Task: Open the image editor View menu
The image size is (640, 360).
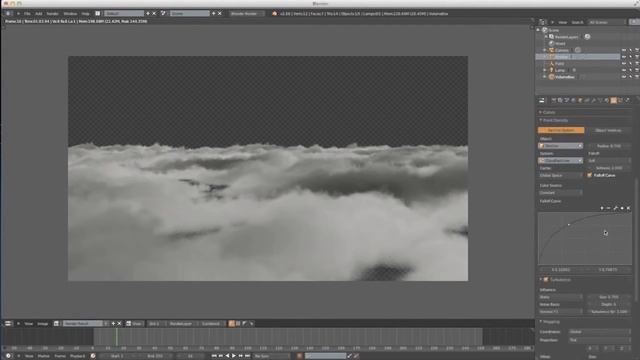Action: (x=29, y=324)
